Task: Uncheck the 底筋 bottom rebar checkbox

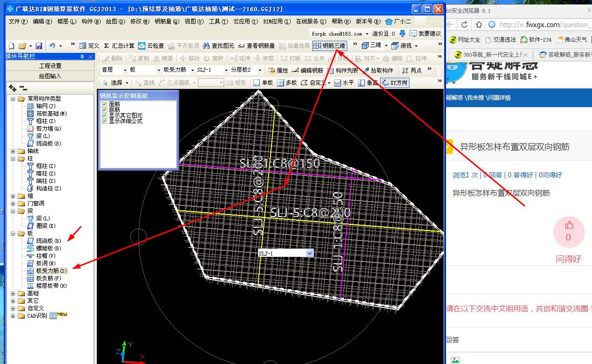Action: pos(104,109)
